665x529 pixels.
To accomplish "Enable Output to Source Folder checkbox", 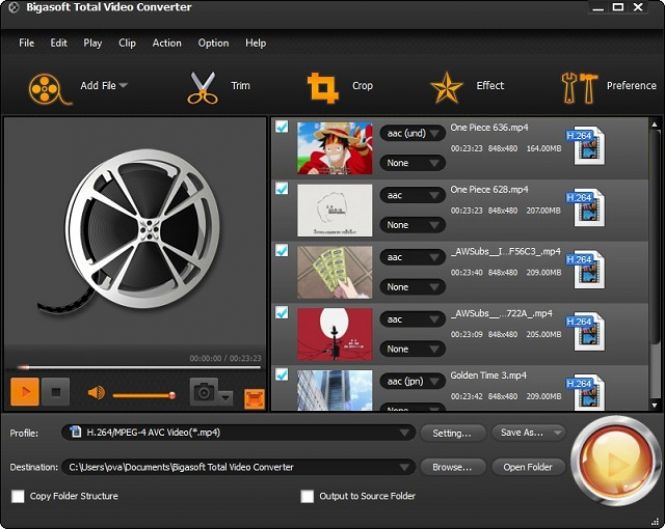I will pyautogui.click(x=307, y=496).
